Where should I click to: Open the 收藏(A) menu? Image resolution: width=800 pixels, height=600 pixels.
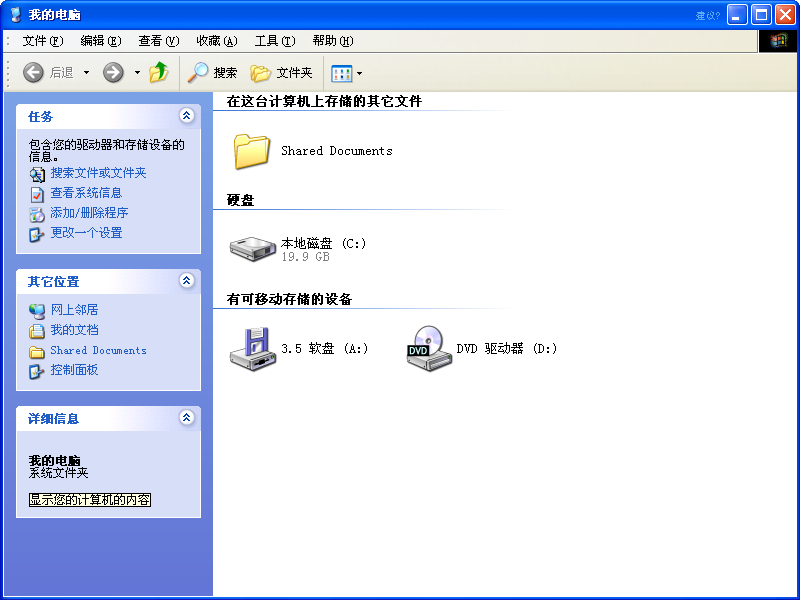(x=217, y=41)
